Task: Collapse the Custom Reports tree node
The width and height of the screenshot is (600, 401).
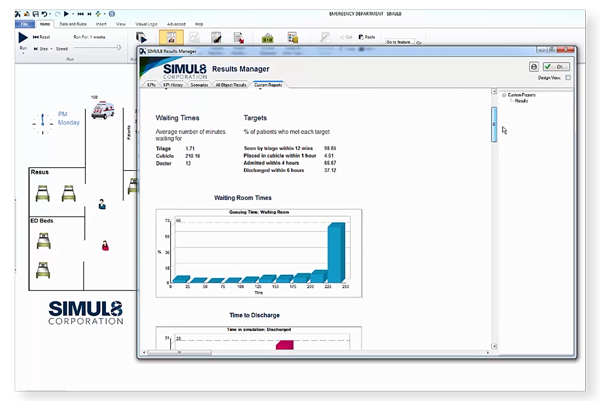Action: [x=504, y=95]
